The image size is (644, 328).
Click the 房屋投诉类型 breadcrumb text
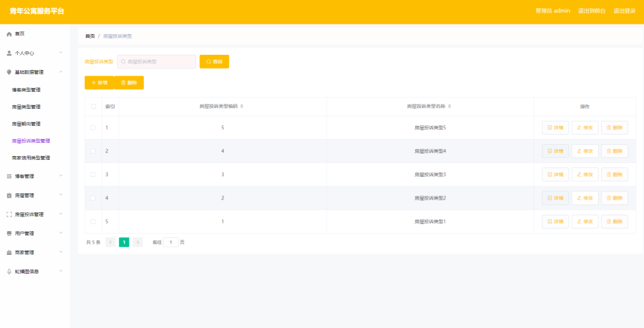[x=118, y=36]
